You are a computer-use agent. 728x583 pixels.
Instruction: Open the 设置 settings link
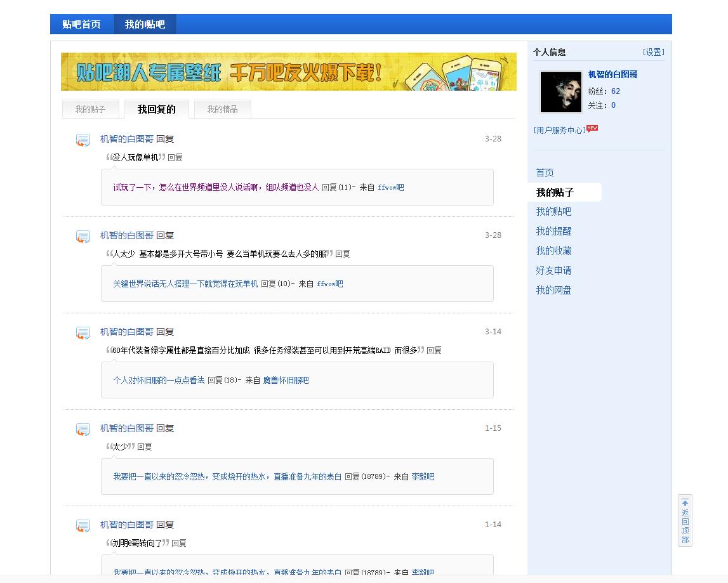tap(653, 52)
